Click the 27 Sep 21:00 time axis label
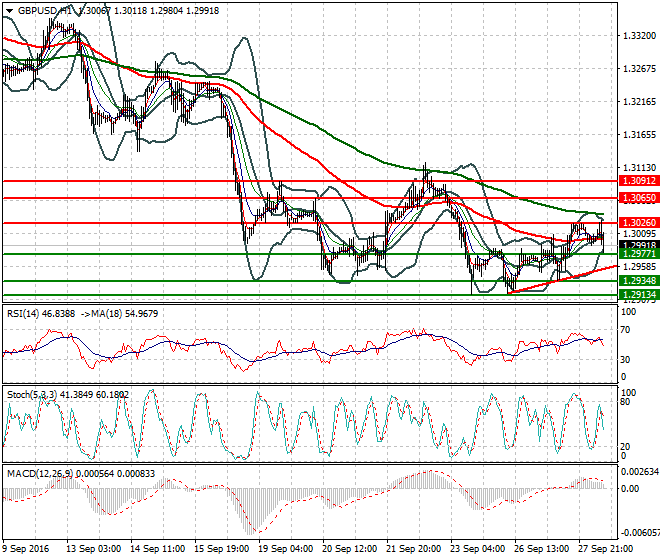This screenshot has width=660, height=560. (605, 549)
